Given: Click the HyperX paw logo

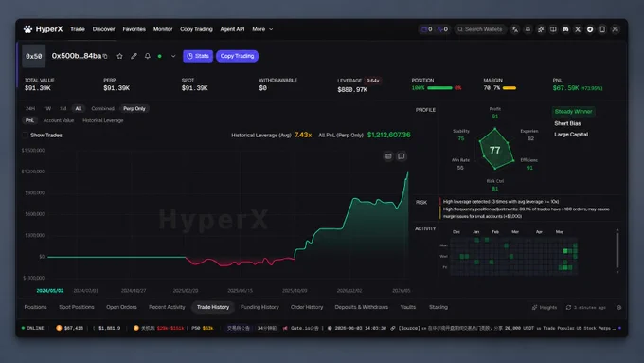Looking at the screenshot, I should click(27, 29).
